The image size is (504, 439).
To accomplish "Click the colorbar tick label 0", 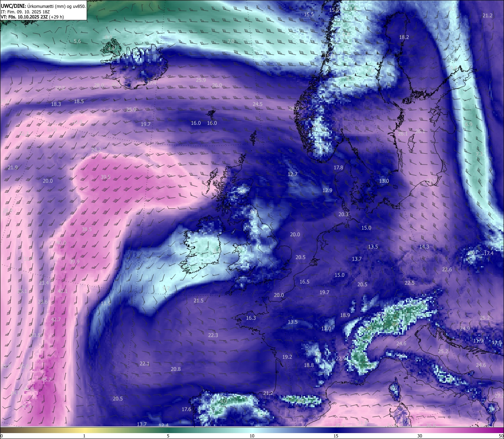I will point(2,436).
